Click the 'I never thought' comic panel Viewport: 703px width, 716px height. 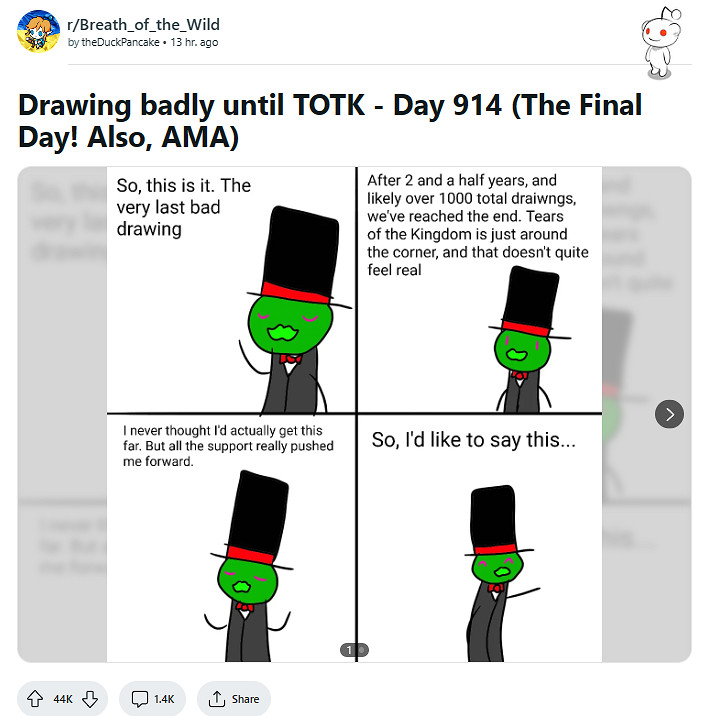[231, 538]
